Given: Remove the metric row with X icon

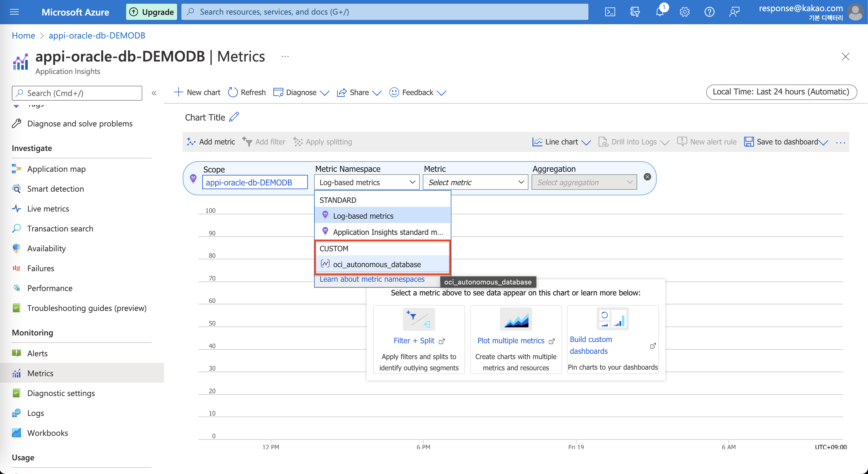Looking at the screenshot, I should (x=647, y=177).
